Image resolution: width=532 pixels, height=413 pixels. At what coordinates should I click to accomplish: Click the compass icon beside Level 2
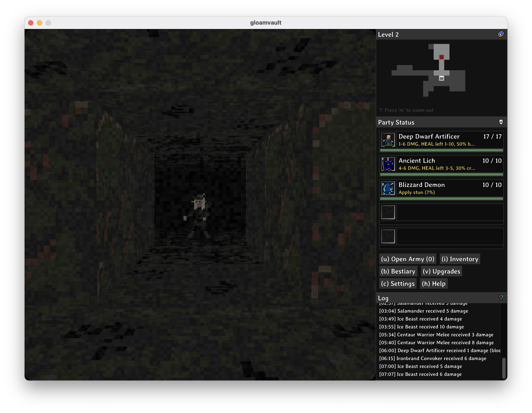point(501,34)
